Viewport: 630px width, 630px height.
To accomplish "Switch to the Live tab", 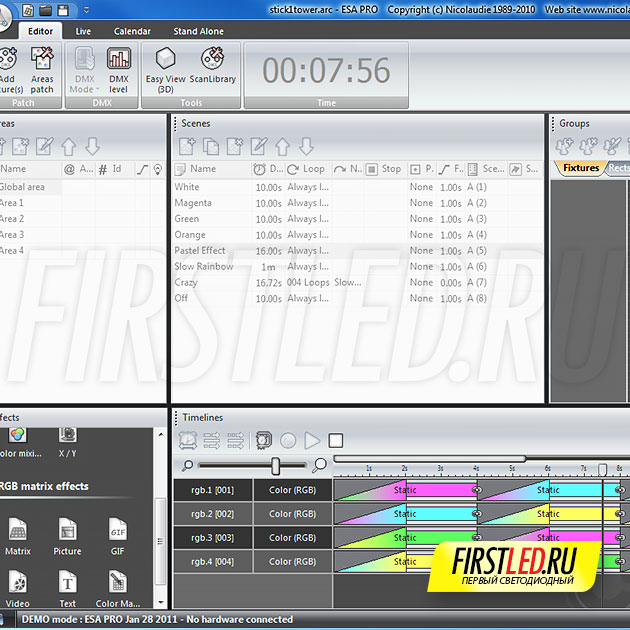I will [x=83, y=31].
